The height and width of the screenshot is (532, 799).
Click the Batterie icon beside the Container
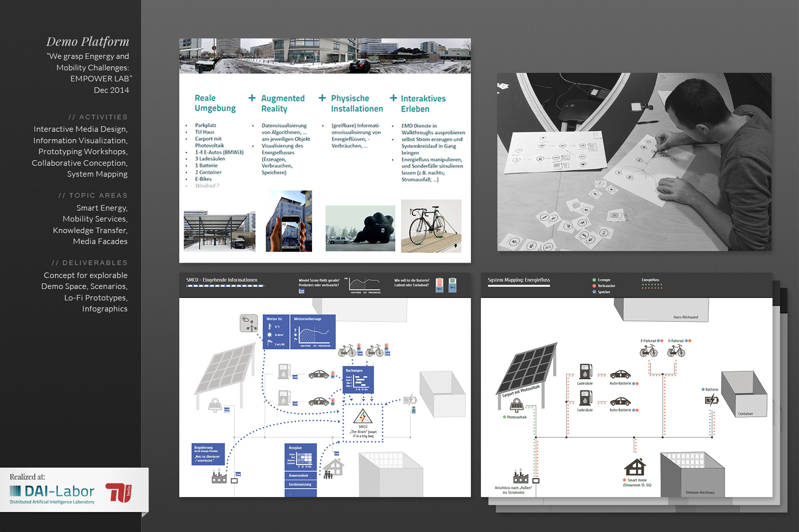click(x=711, y=399)
